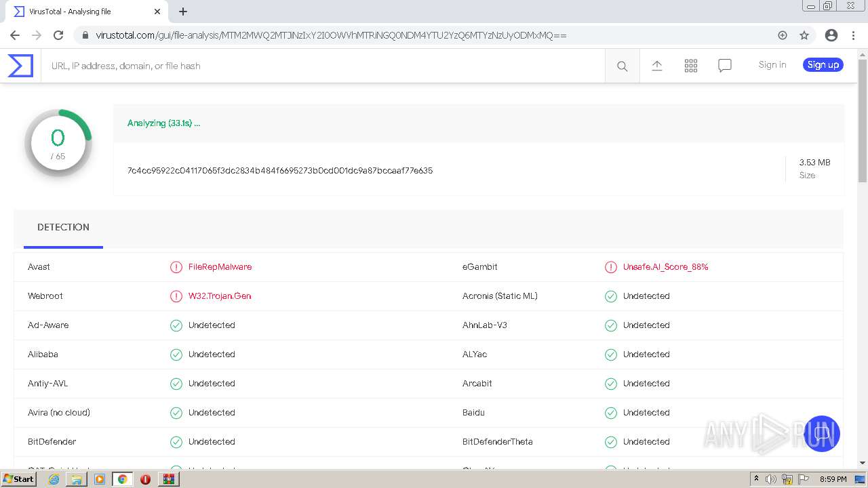868x488 pixels.
Task: Show hidden tray icons arrow
Action: point(756,479)
